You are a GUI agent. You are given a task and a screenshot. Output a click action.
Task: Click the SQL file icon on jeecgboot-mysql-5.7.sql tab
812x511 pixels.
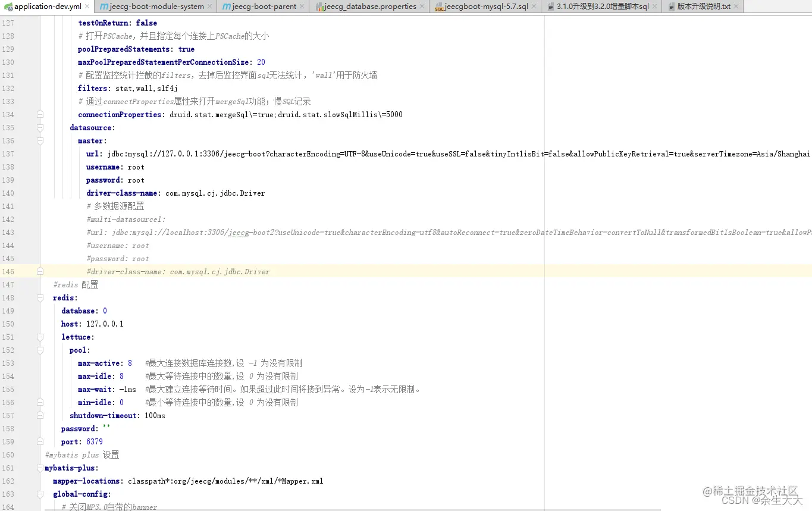tap(440, 7)
